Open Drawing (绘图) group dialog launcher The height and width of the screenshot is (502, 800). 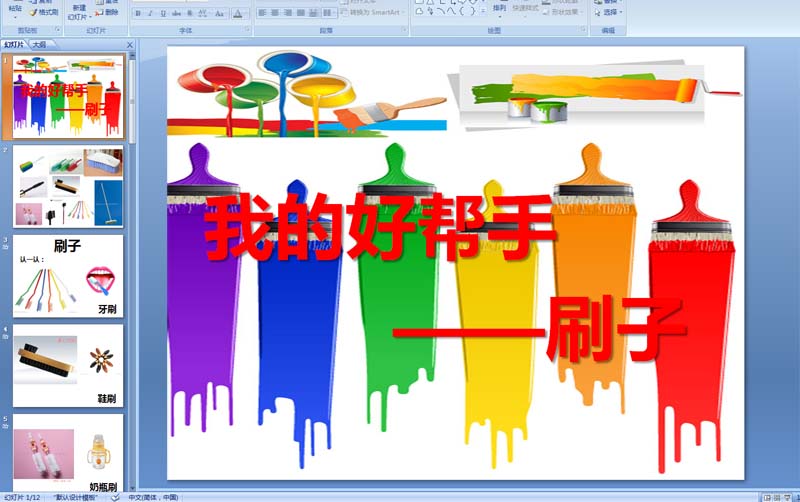(x=583, y=31)
